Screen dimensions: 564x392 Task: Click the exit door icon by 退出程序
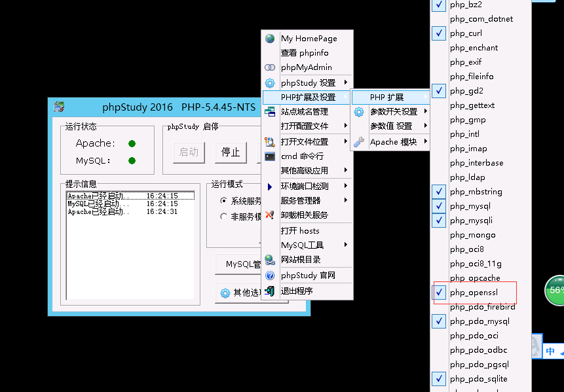[270, 291]
